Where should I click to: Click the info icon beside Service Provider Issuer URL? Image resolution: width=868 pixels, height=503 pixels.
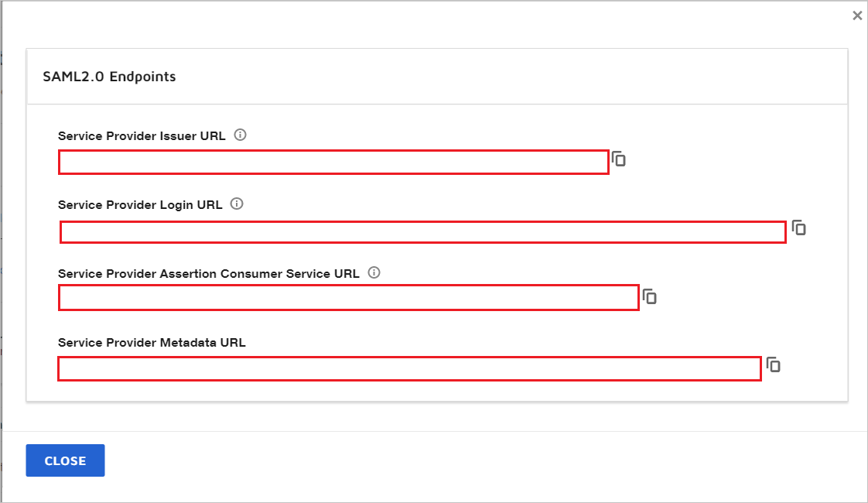(240, 135)
